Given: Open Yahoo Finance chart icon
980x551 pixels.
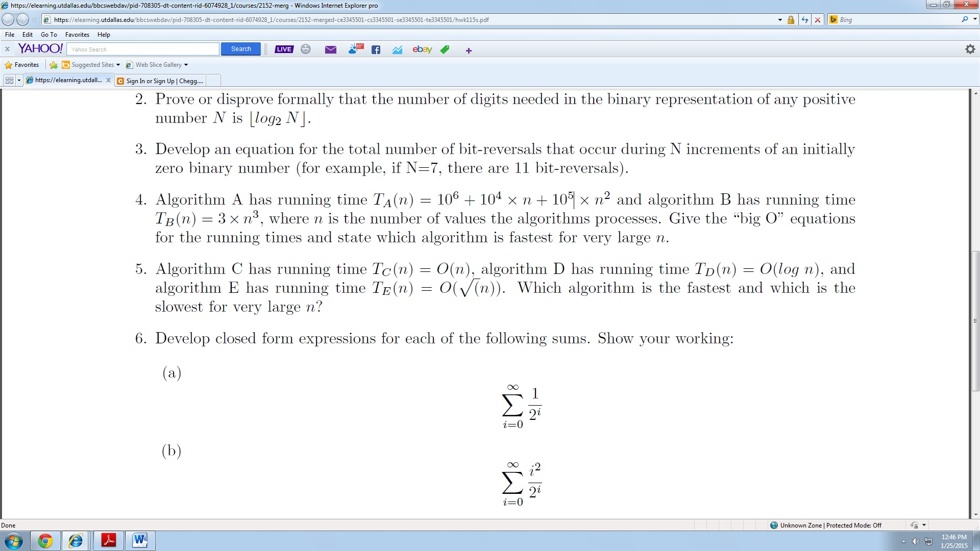Looking at the screenshot, I should point(398,49).
